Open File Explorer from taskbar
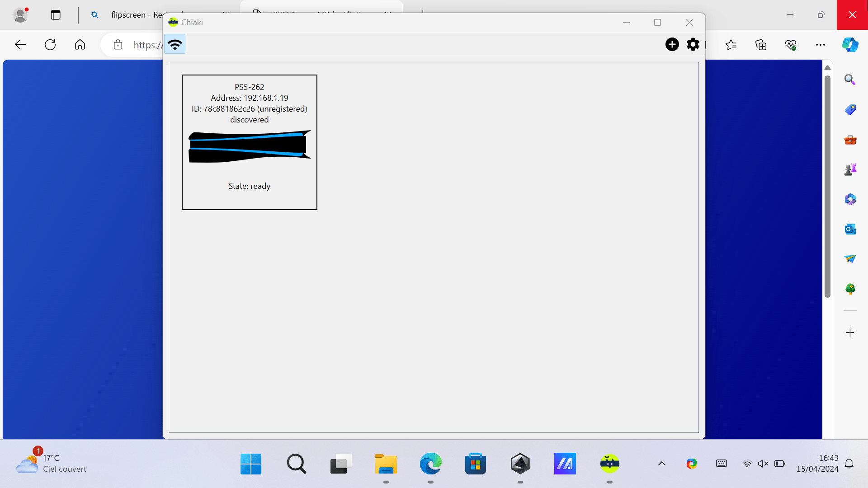The height and width of the screenshot is (488, 868). click(x=386, y=464)
